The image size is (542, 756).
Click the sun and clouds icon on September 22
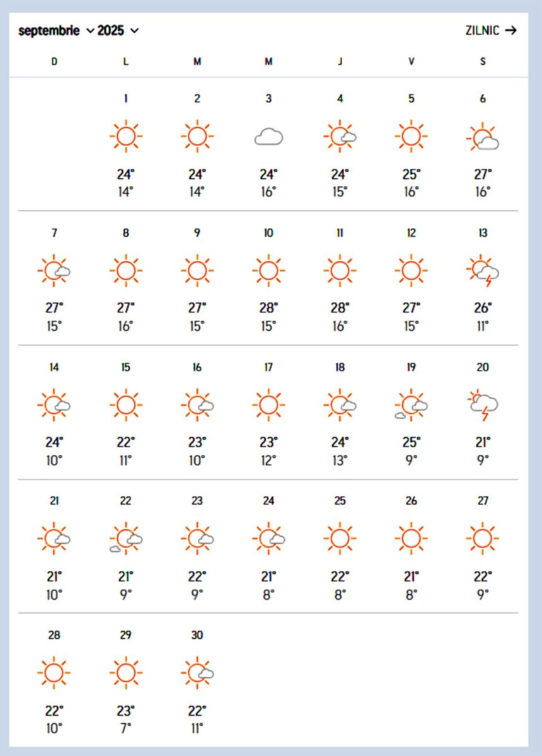tap(126, 539)
